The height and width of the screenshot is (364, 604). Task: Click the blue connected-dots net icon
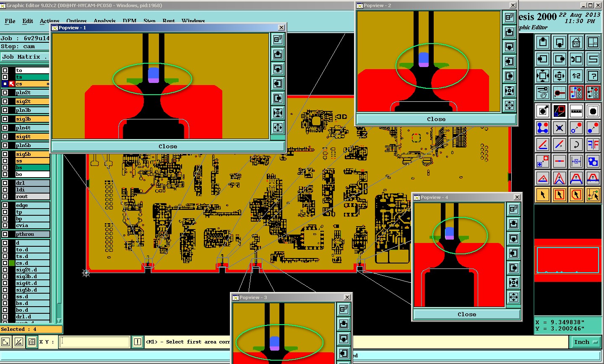click(x=543, y=128)
